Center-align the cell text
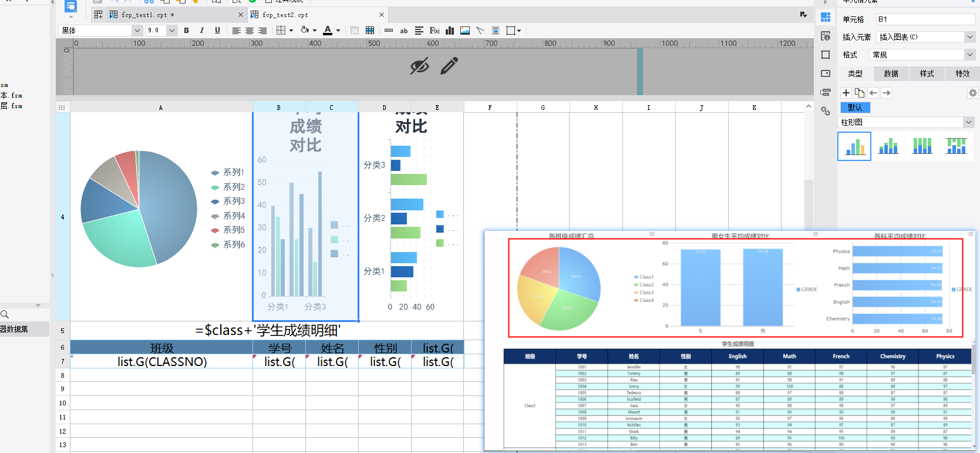Viewport: 980px width, 453px height. [x=250, y=31]
